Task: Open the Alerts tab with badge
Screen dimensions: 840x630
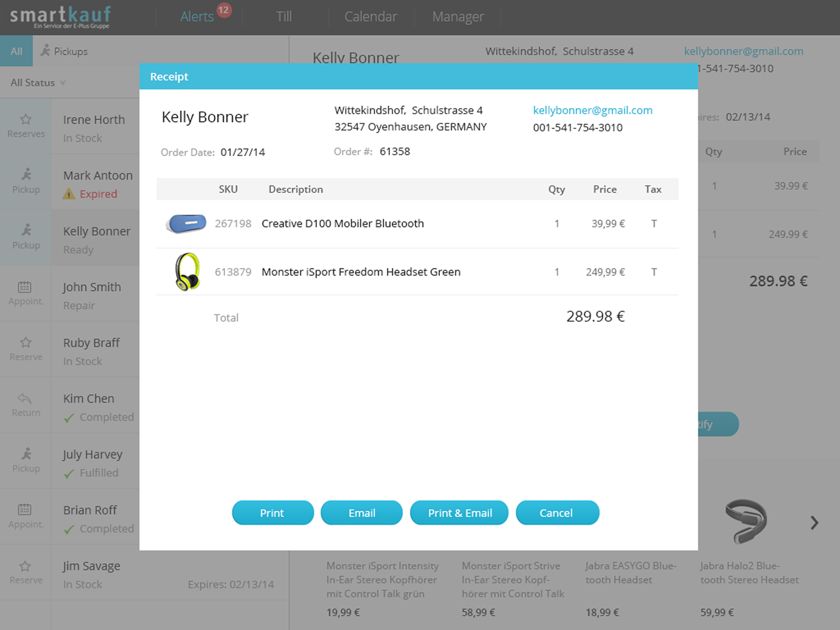Action: (197, 17)
